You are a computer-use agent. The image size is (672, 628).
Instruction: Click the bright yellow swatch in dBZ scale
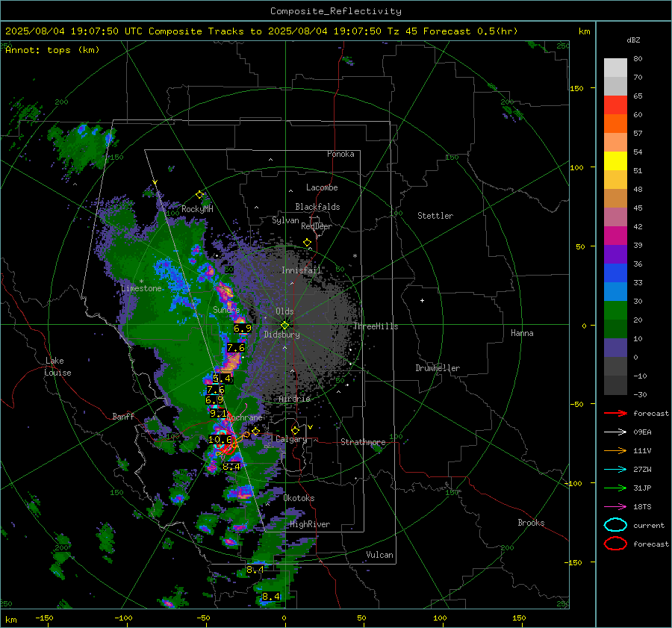click(615, 161)
